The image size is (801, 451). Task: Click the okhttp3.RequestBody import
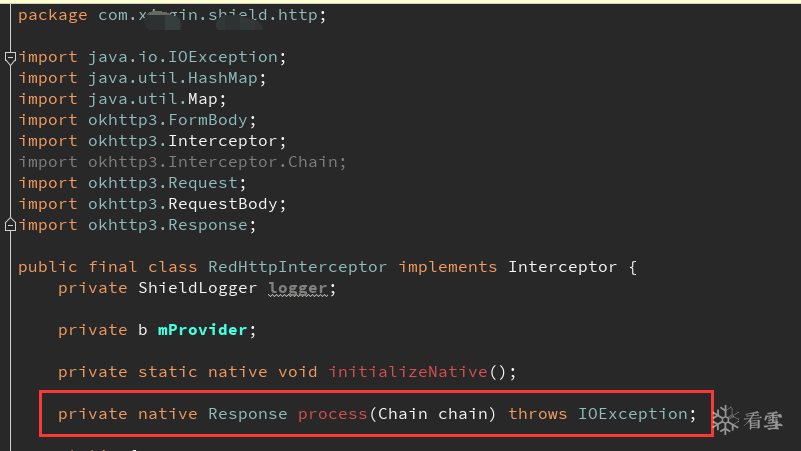(152, 204)
